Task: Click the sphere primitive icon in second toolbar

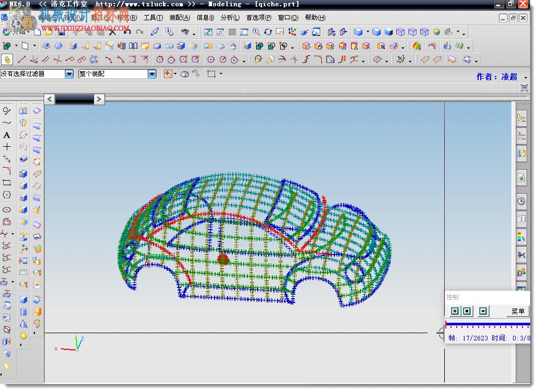Action: click(x=59, y=46)
